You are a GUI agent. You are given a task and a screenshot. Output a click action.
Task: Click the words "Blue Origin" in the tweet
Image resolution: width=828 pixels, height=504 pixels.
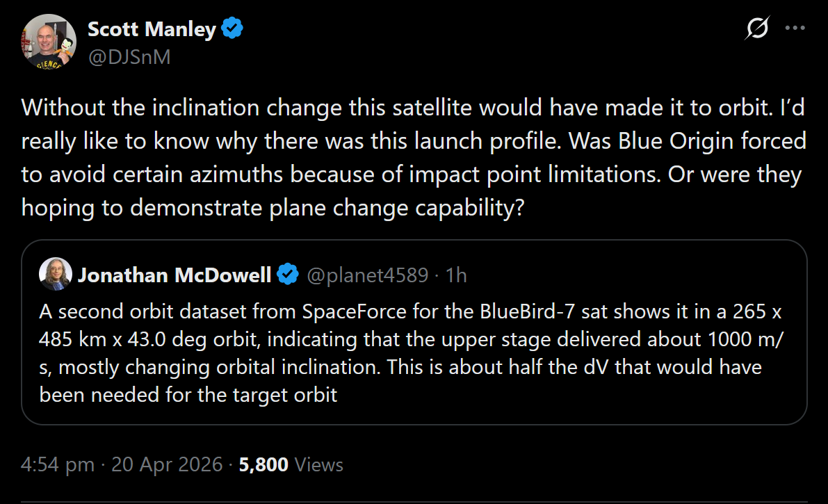coord(698,141)
